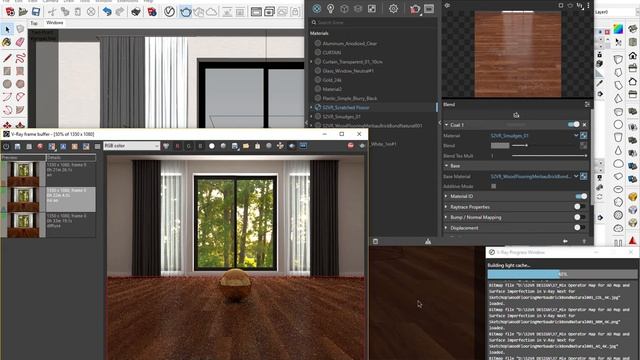Click the red channel button in frame buffer
Screen dimensions: 640x360
click(x=177, y=146)
